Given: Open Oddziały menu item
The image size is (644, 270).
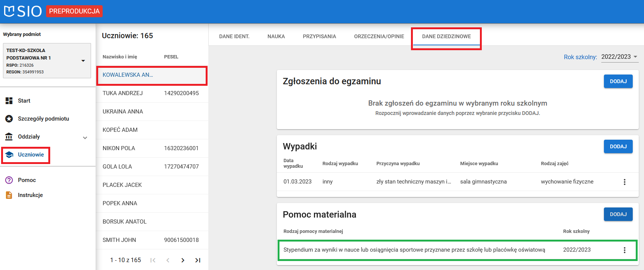Looking at the screenshot, I should point(29,137).
